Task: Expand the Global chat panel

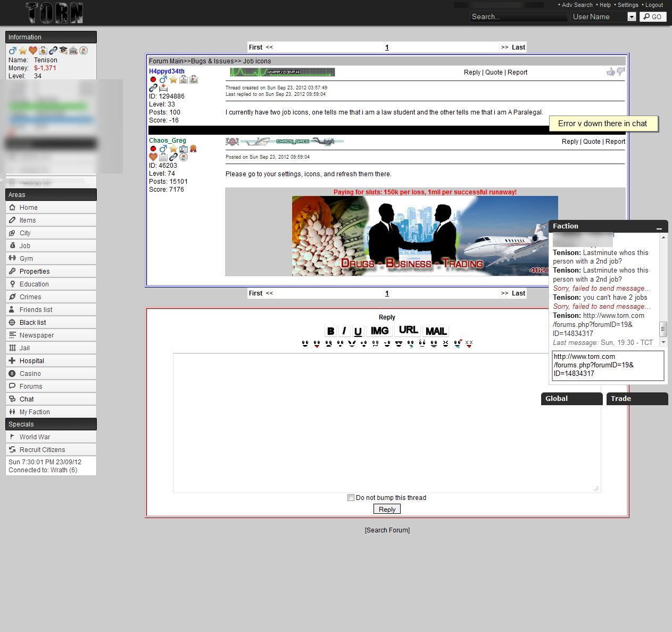Action: pyautogui.click(x=571, y=399)
